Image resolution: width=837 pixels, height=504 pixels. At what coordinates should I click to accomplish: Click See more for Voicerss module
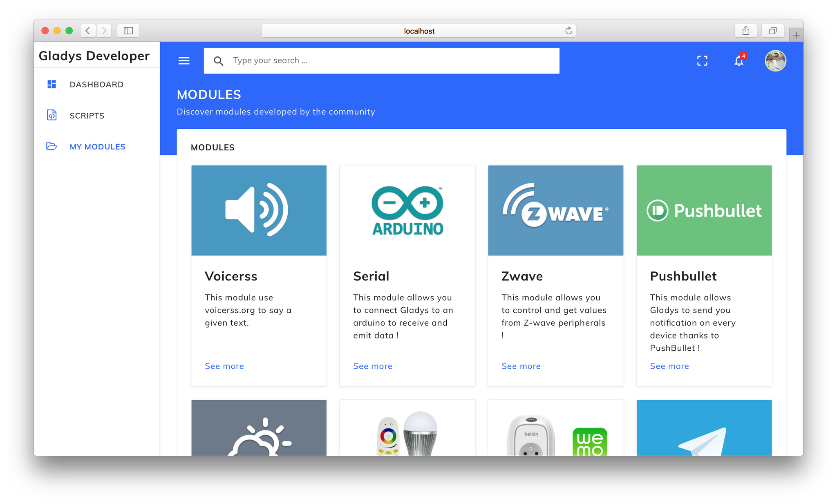(x=224, y=365)
